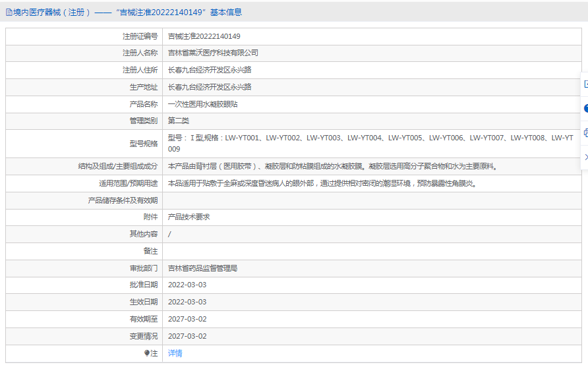This screenshot has width=588, height=369.
Task: Click the blue circle help icon at right edge
Action: point(585,108)
